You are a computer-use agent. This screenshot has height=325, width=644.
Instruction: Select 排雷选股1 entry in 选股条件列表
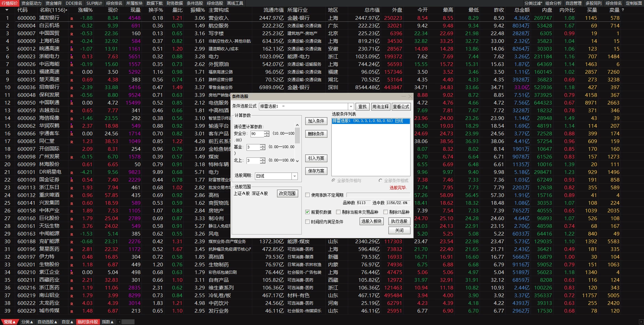coord(371,121)
